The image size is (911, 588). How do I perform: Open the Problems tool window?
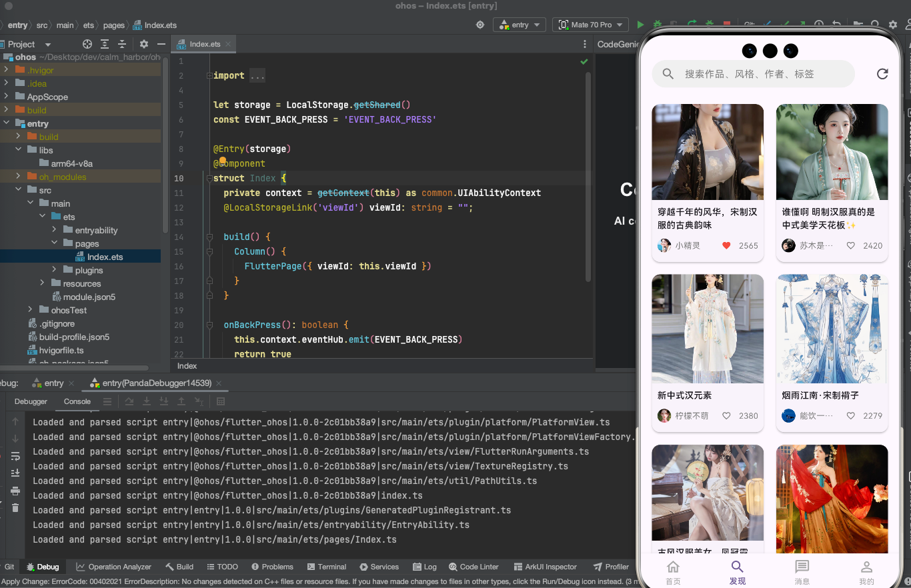[x=271, y=567]
